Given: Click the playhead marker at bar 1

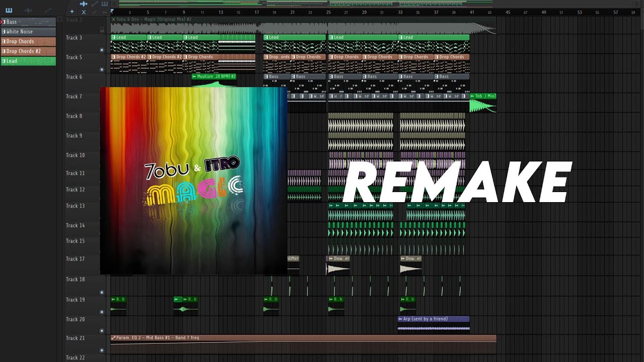Looking at the screenshot, I should pyautogui.click(x=112, y=11).
